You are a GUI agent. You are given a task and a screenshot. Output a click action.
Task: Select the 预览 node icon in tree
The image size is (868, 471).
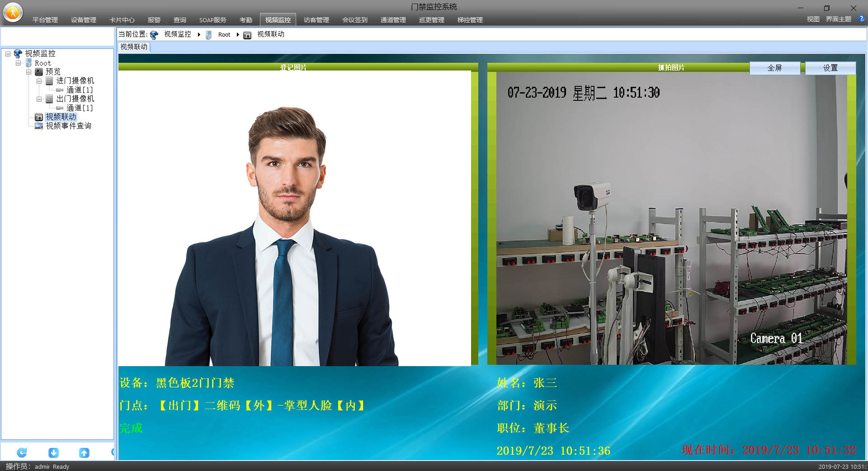click(39, 72)
